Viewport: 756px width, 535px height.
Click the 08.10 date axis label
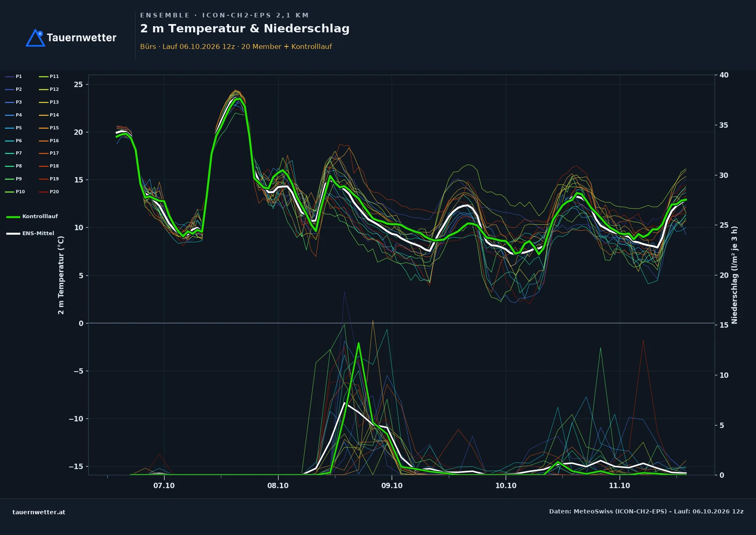tap(278, 486)
